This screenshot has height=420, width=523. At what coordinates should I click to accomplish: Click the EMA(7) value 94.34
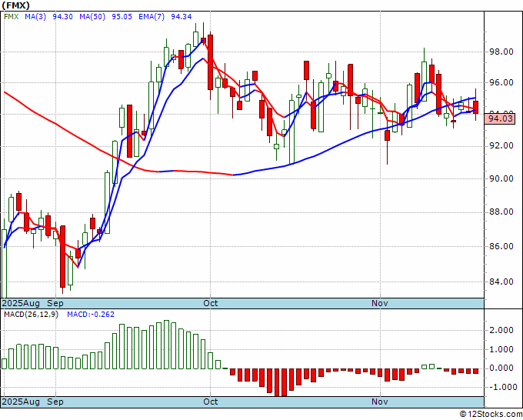[x=181, y=17]
